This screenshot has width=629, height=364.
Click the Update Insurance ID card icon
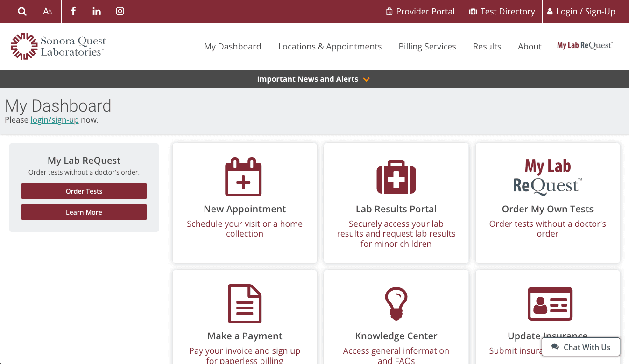(550, 304)
